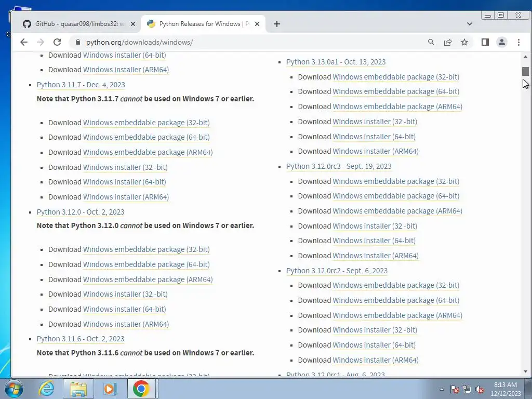This screenshot has height=399, width=532.
Task: Download 3.12.0 Windows installer (32-bit)
Action: 125,294
